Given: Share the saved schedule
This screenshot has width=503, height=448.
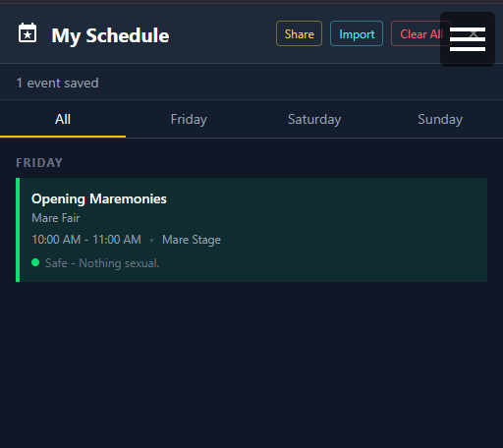Looking at the screenshot, I should tap(299, 33).
